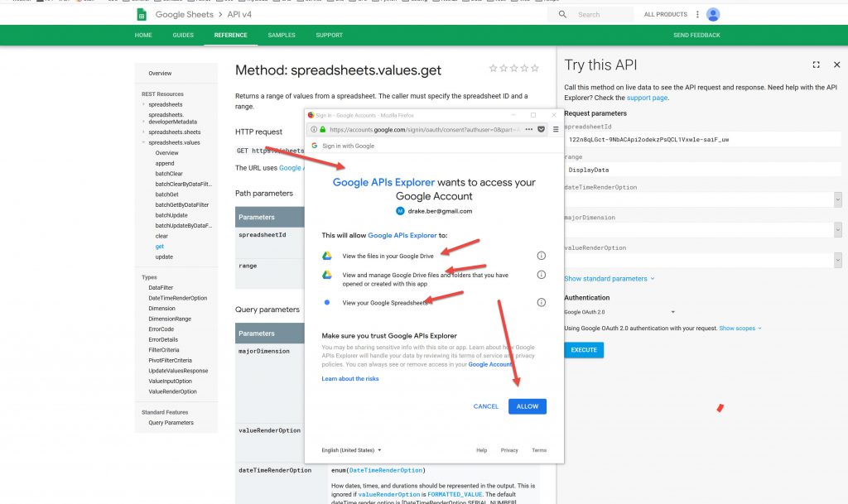Click the user account avatar
Image resolution: width=848 pixels, height=504 pixels.
coord(713,14)
